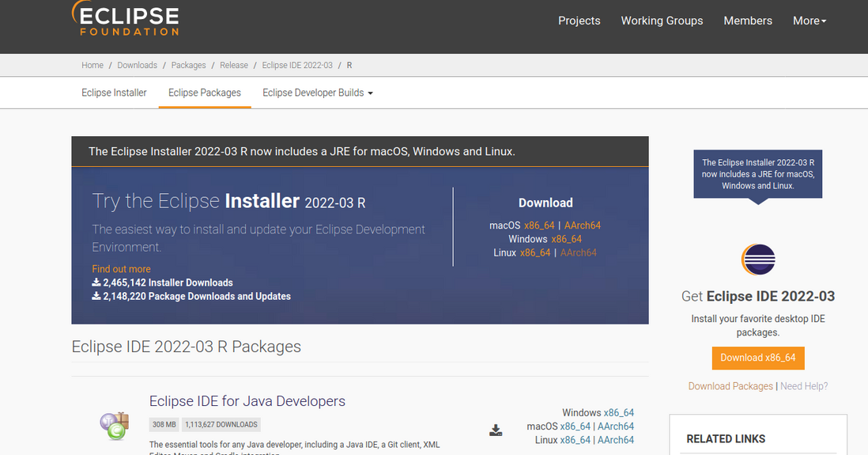Go to Working Groups page
Image resolution: width=868 pixels, height=455 pixels.
click(662, 21)
